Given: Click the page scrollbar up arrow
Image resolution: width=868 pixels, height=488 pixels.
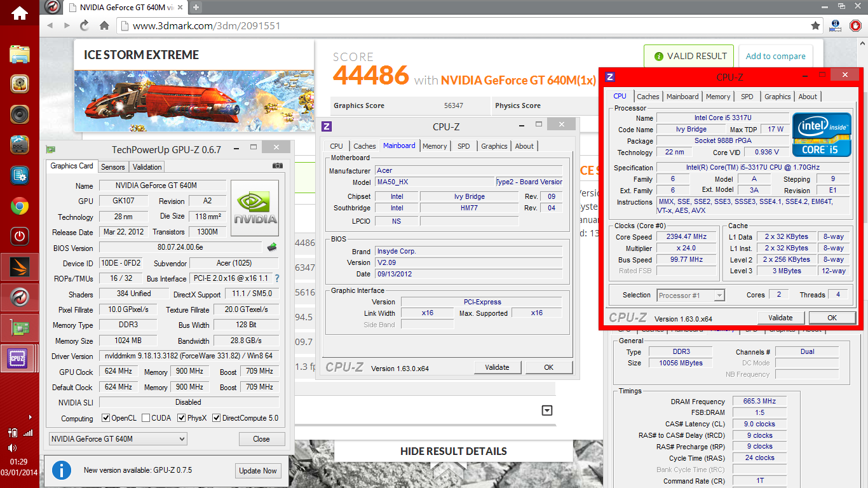Looking at the screenshot, I should point(863,43).
